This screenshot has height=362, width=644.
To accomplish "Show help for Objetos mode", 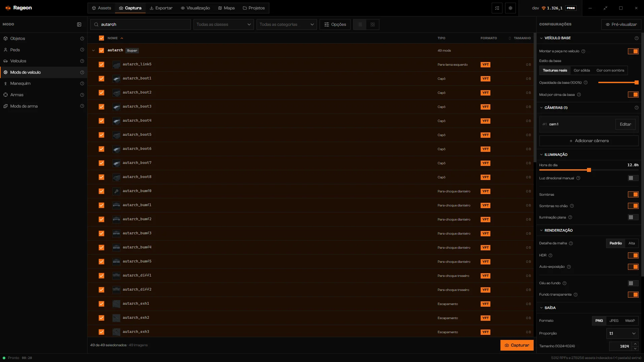I will click(x=82, y=39).
